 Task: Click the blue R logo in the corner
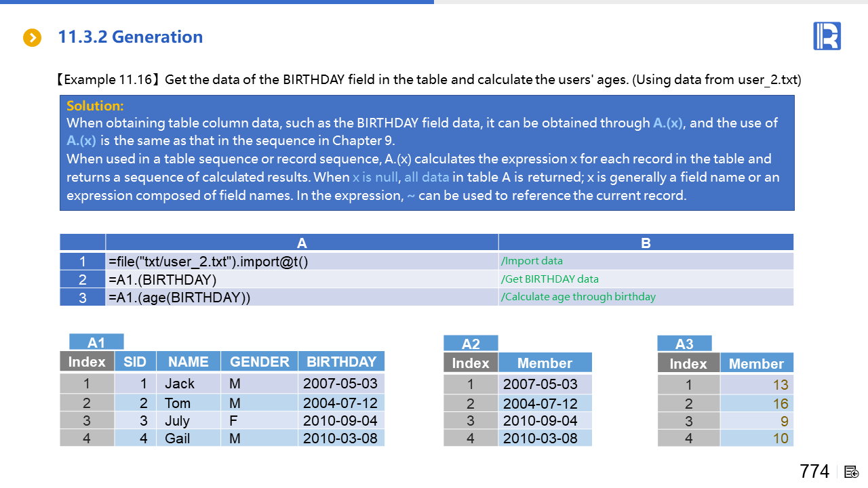pos(827,36)
